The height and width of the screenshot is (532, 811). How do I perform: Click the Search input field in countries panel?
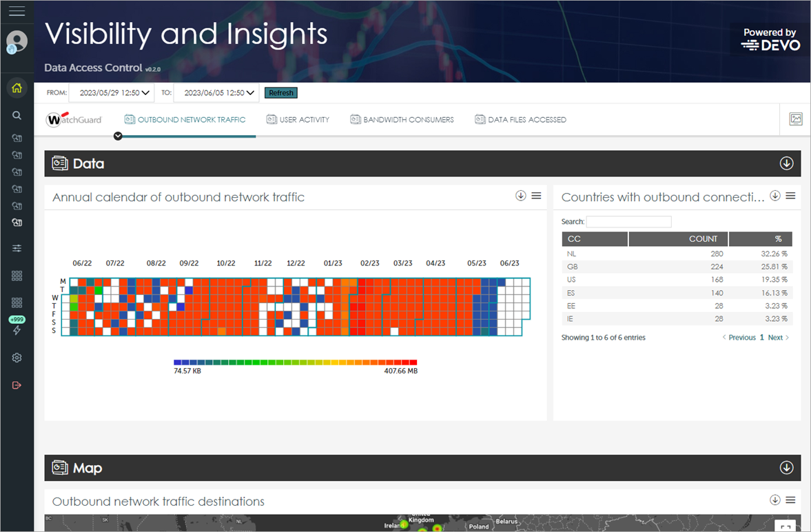[x=628, y=221]
